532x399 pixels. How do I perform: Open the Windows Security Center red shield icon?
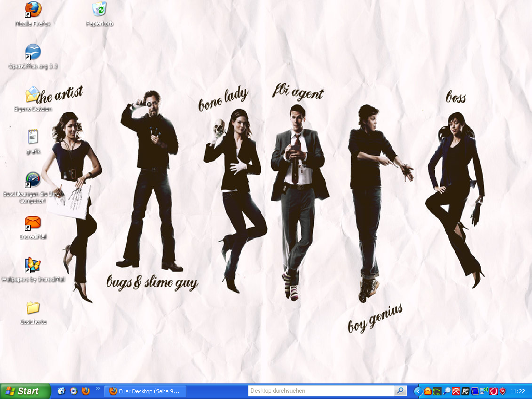tap(503, 391)
